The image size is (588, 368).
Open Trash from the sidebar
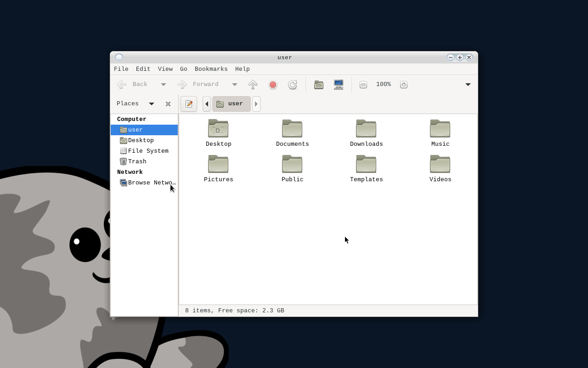144,162
